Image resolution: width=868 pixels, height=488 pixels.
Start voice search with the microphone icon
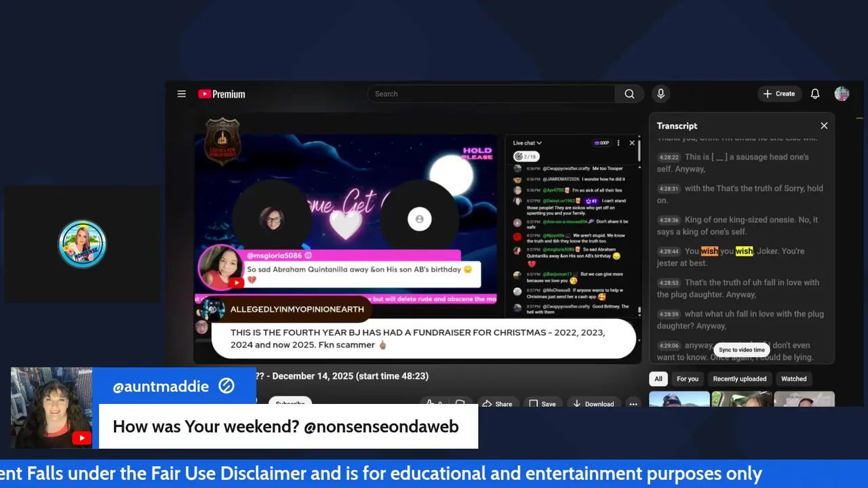[x=660, y=94]
